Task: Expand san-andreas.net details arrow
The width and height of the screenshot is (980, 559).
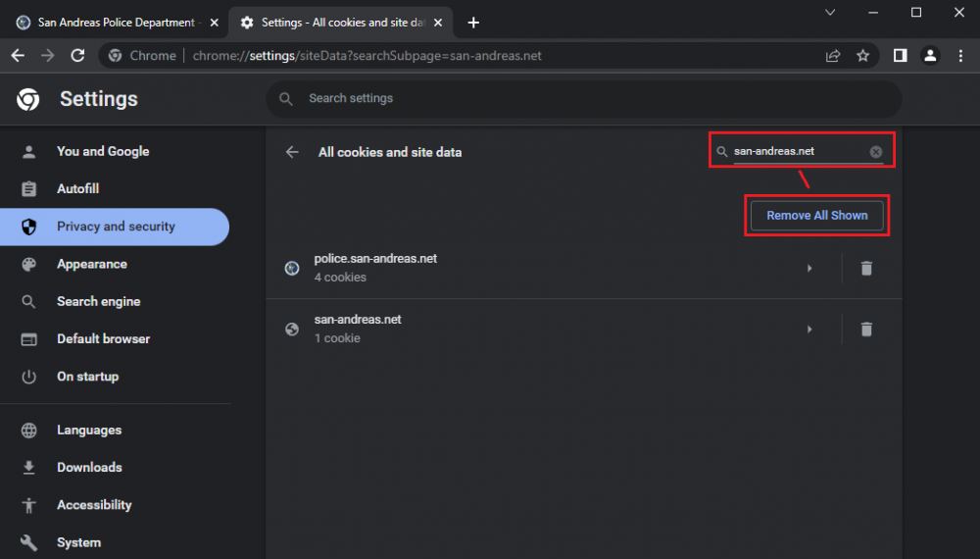Action: [809, 329]
